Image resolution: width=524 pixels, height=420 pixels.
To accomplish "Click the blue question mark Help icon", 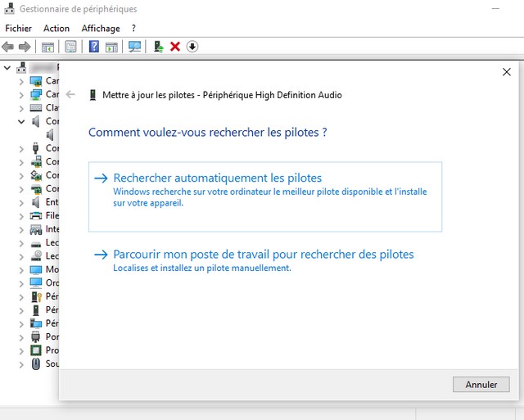I will point(94,47).
